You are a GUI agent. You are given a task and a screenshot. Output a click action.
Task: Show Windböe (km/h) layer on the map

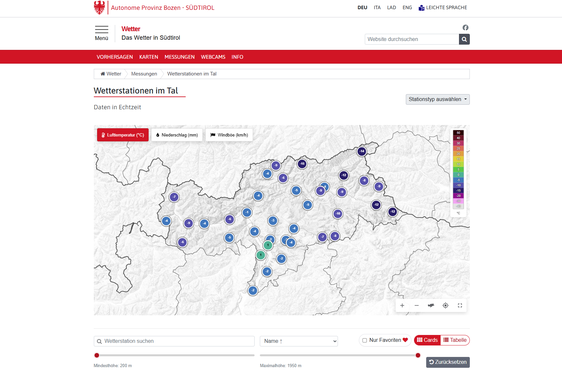[x=229, y=135]
